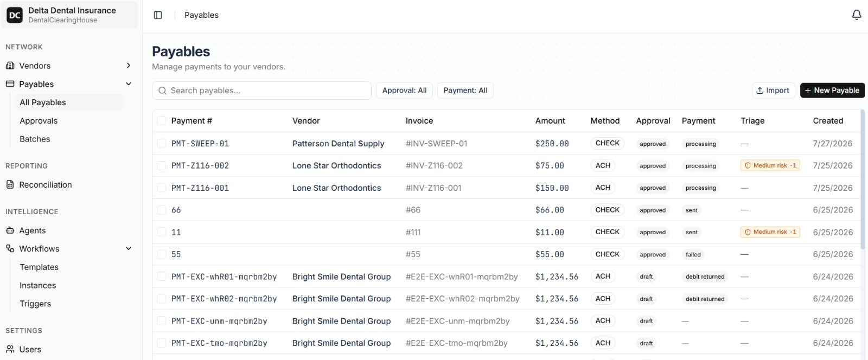This screenshot has width=868, height=360.
Task: Open the notifications bell
Action: pos(857,15)
